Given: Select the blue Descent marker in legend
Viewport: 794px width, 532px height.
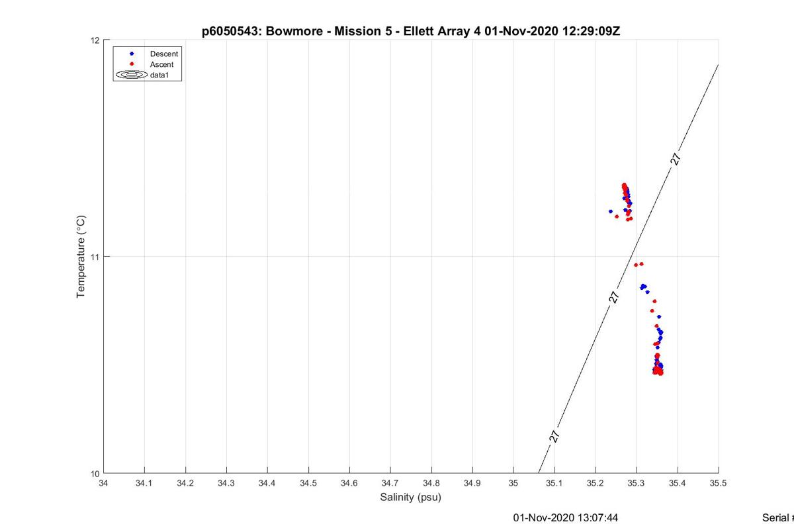Looking at the screenshot, I should (x=132, y=54).
